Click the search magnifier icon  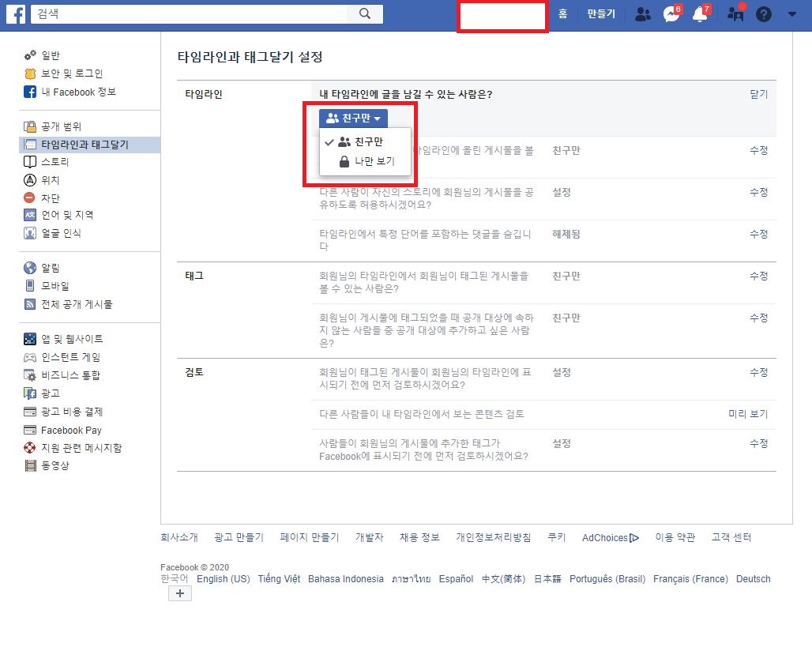coord(365,13)
